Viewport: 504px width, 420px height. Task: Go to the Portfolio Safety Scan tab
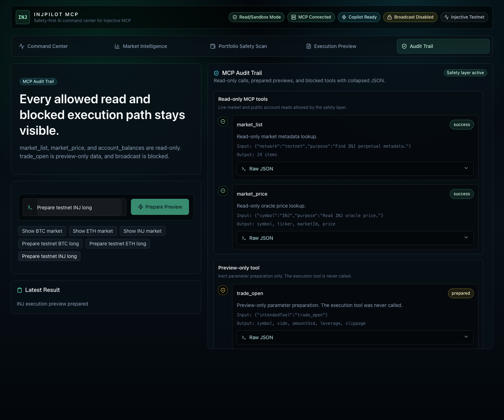pos(252,46)
